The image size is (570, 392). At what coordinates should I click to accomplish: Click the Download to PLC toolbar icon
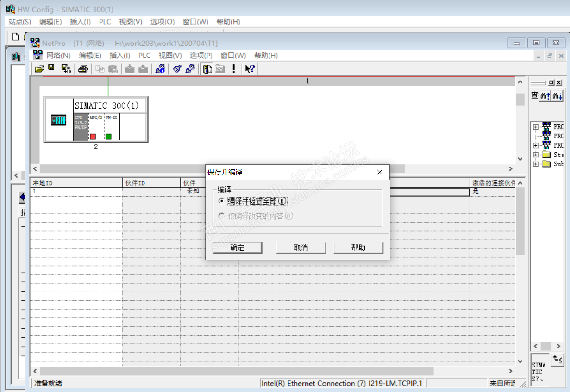tap(130, 69)
